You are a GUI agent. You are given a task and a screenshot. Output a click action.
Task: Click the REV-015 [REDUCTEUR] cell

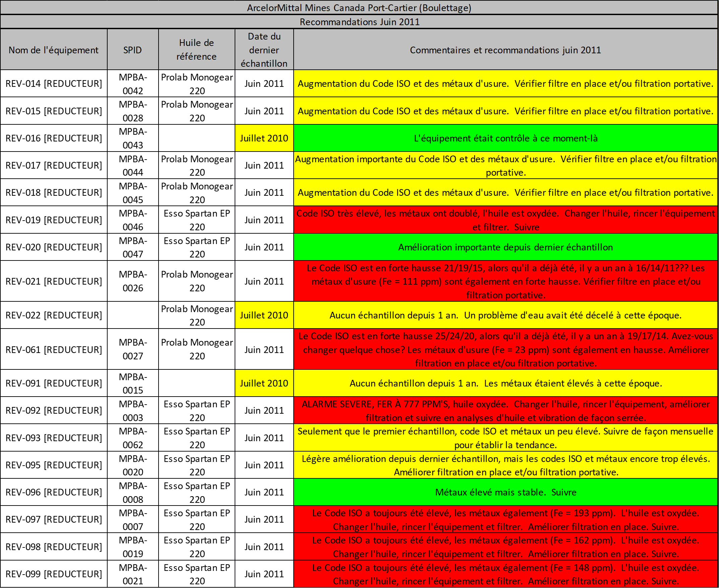[x=54, y=111]
